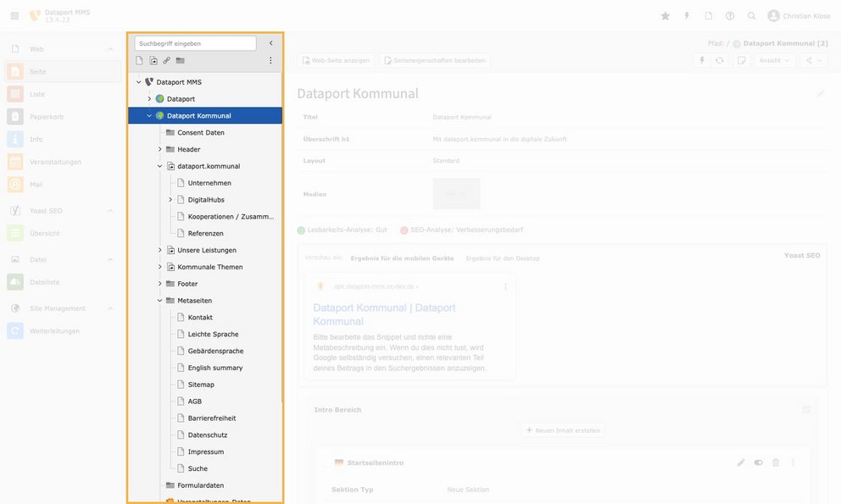Expand the DigitalHubs tree node

point(170,200)
